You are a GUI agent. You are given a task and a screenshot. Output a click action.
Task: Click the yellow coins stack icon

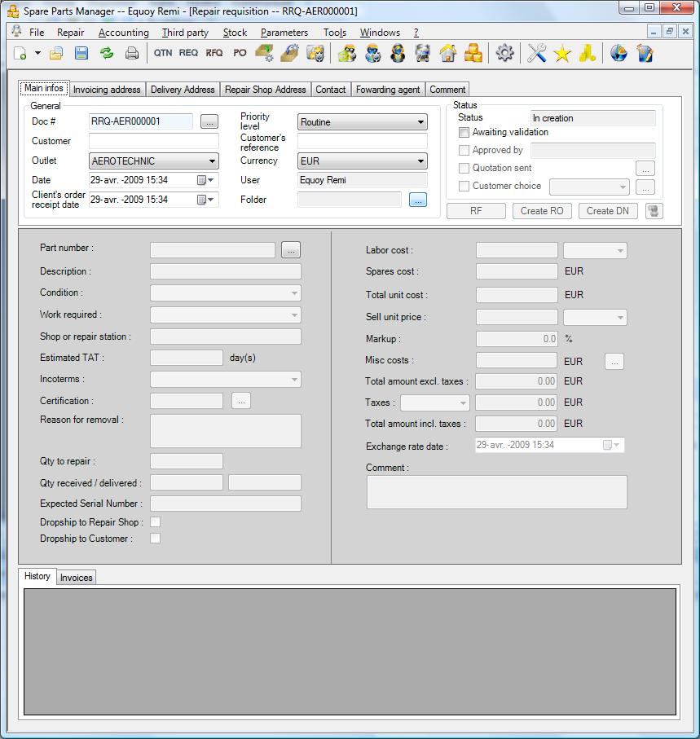(x=588, y=53)
